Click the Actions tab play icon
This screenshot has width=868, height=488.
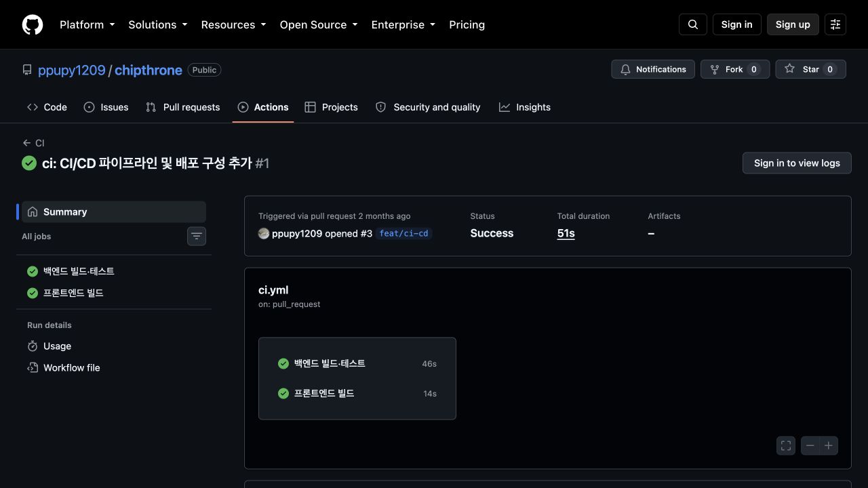point(243,107)
